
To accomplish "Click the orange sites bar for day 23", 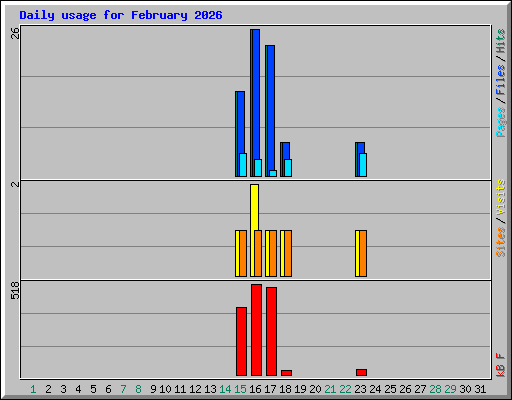I will click(363, 253).
